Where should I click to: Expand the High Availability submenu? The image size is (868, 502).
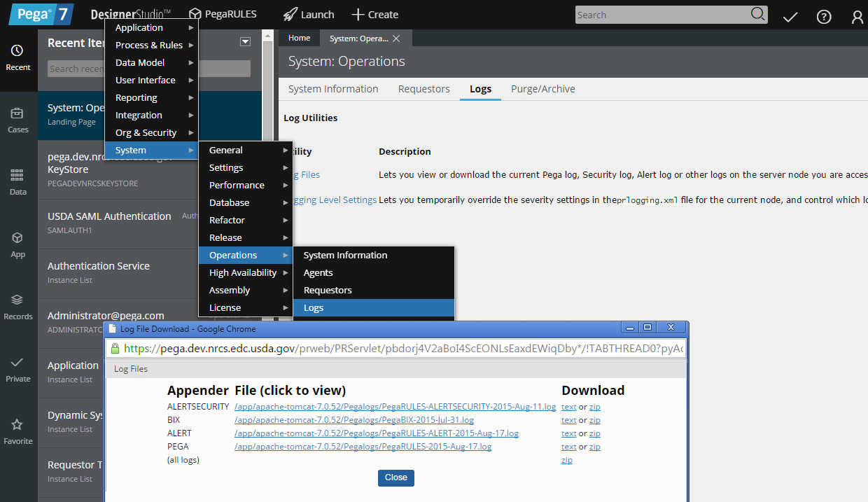pos(243,273)
